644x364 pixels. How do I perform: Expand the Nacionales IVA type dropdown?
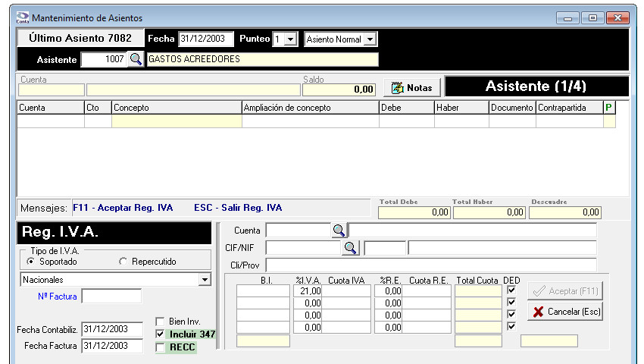pyautogui.click(x=205, y=280)
